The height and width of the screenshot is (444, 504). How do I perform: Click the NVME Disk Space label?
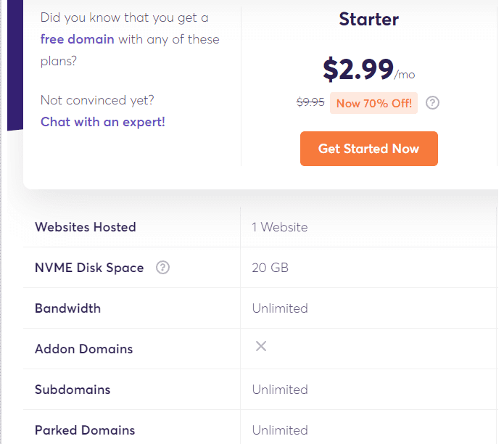pyautogui.click(x=89, y=268)
